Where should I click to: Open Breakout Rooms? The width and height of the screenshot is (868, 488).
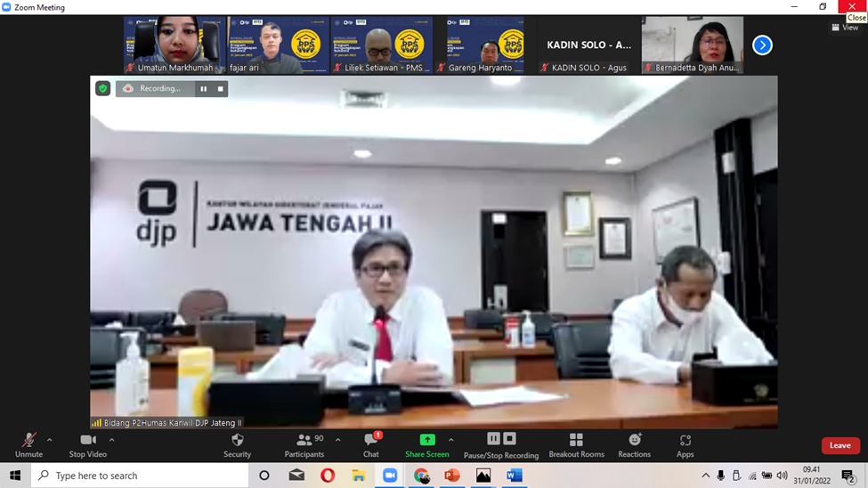click(x=576, y=440)
